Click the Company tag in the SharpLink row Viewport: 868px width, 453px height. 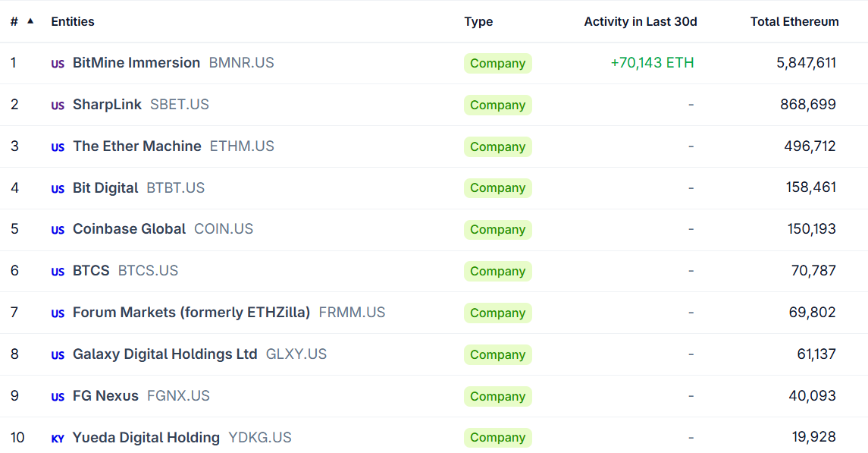(x=497, y=105)
